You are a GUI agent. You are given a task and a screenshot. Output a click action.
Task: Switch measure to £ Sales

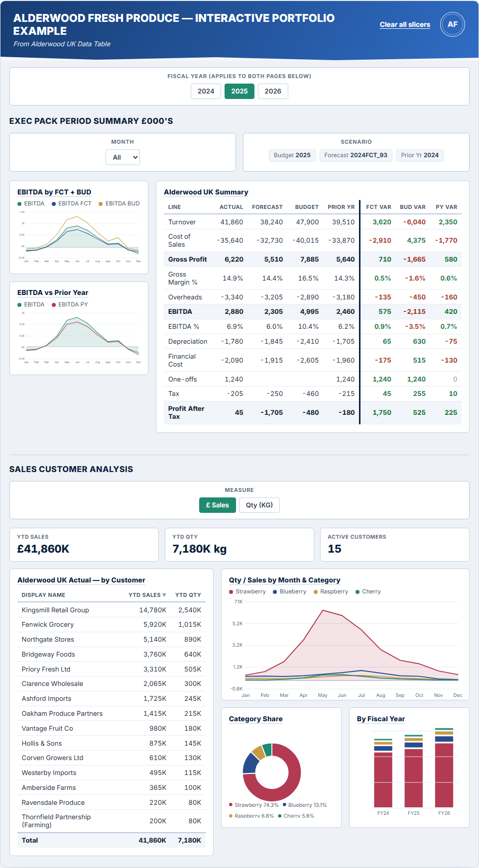(218, 505)
